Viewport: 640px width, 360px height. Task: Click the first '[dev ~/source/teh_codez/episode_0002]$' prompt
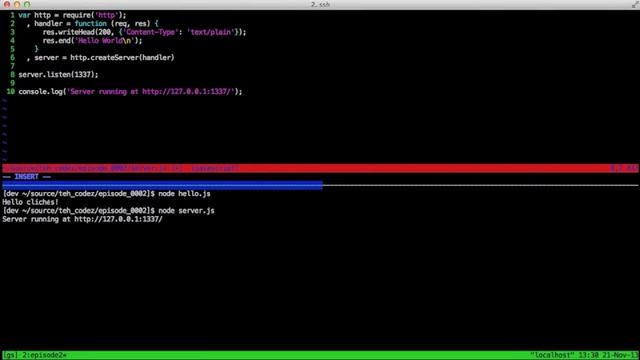(78, 194)
